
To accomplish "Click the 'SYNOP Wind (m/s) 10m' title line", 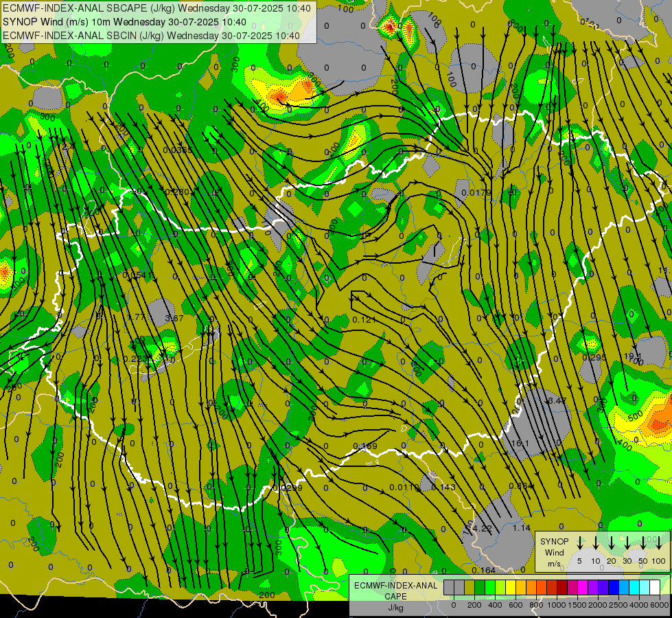I will pyautogui.click(x=124, y=22).
